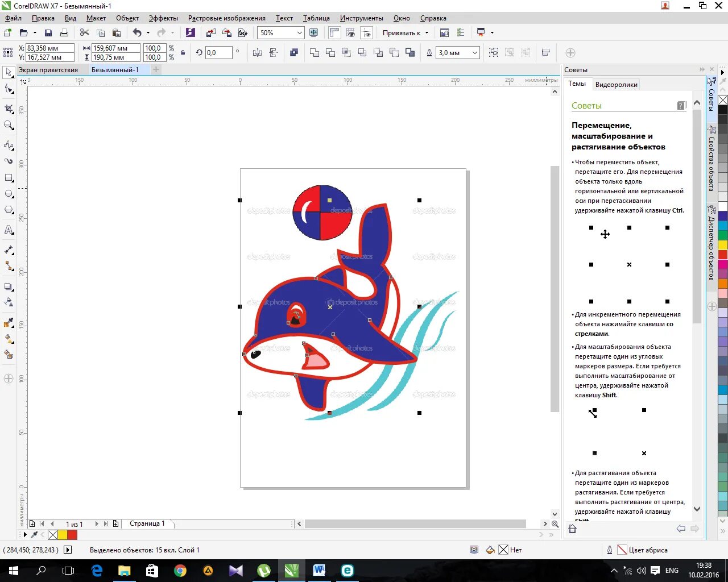The height and width of the screenshot is (582, 728).
Task: Select the Zoom magnifier tool
Action: [x=9, y=126]
